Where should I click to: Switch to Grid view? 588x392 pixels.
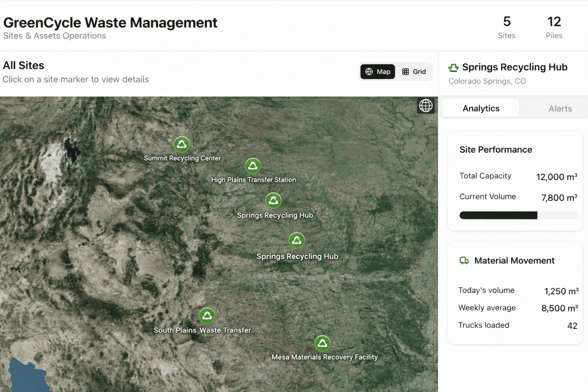pyautogui.click(x=414, y=72)
